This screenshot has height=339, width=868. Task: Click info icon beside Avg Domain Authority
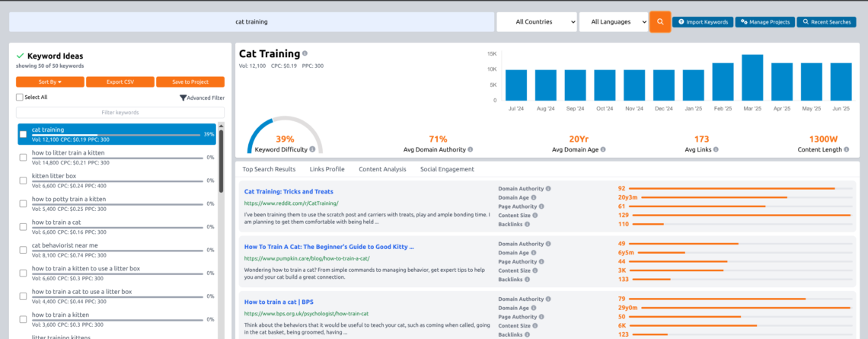[471, 150]
